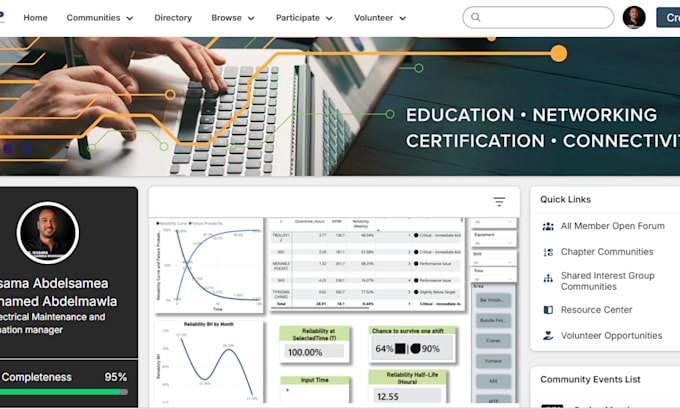Open the Directory menu item
The height and width of the screenshot is (409, 680).
173,18
